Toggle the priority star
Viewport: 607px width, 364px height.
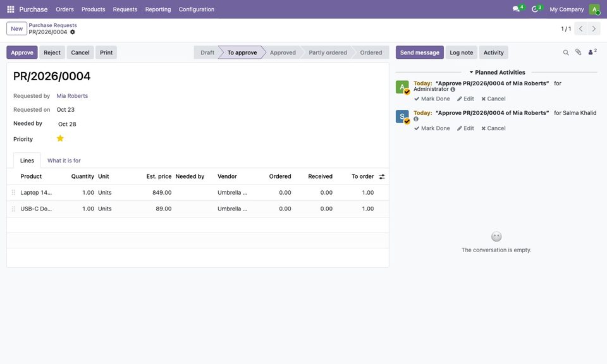tap(60, 138)
